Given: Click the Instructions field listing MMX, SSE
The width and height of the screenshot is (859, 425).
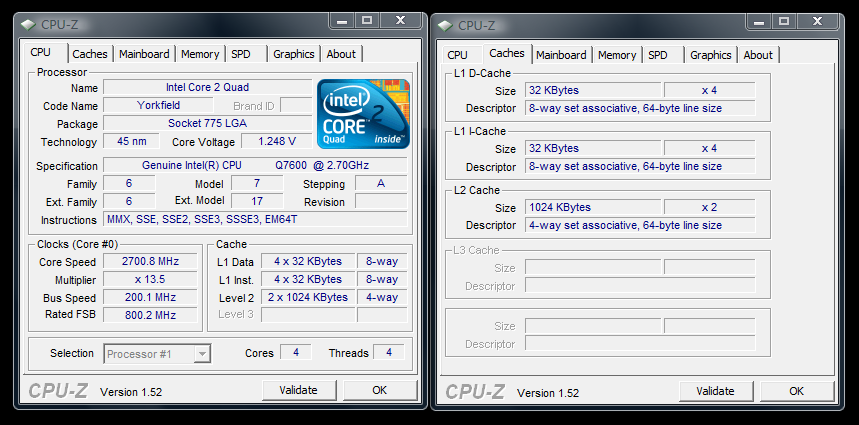Looking at the screenshot, I should 255,220.
